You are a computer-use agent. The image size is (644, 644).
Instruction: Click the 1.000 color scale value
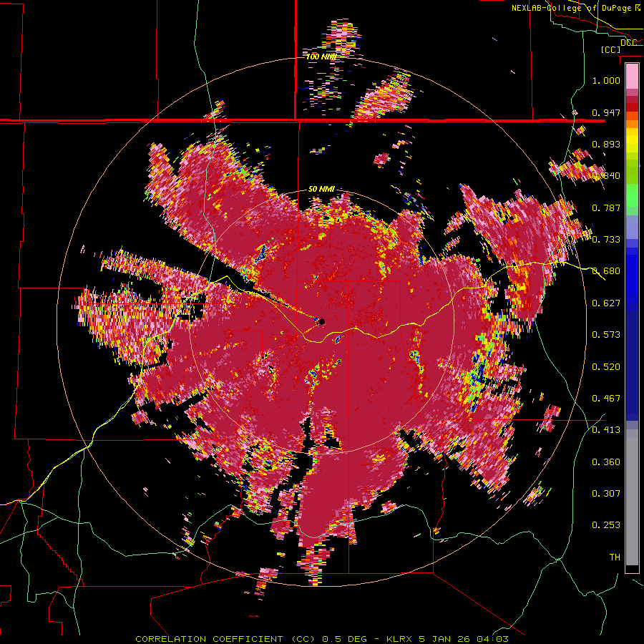(606, 80)
